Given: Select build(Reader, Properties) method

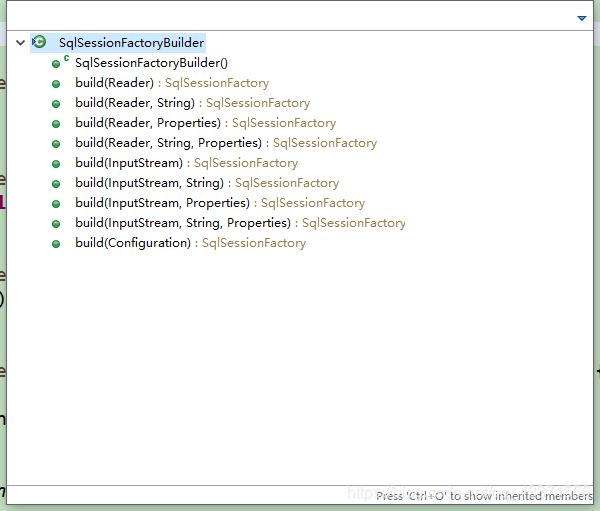Looking at the screenshot, I should pyautogui.click(x=205, y=123).
